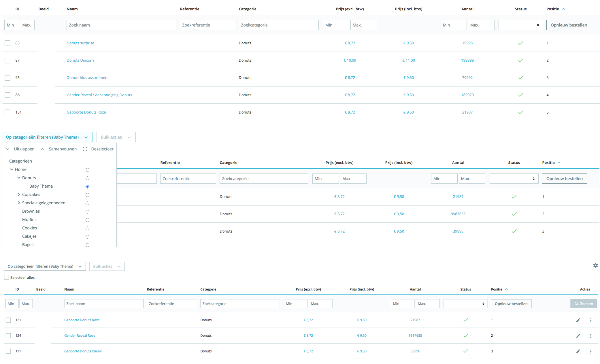Check the Selecteer alles checkbox
600x364 pixels.
point(6,277)
